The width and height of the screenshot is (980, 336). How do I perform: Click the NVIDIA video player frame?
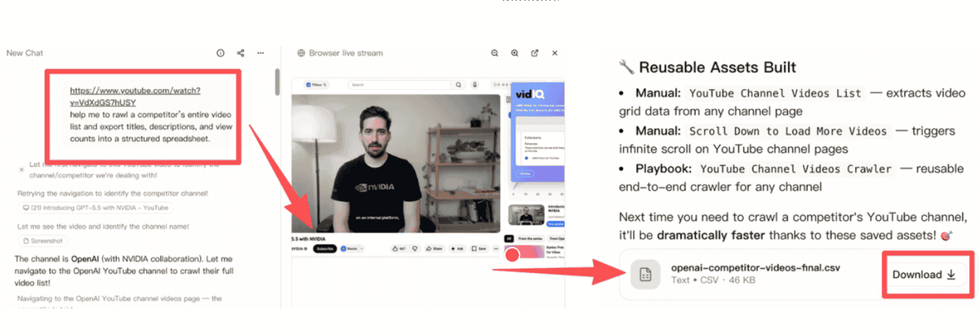395,164
